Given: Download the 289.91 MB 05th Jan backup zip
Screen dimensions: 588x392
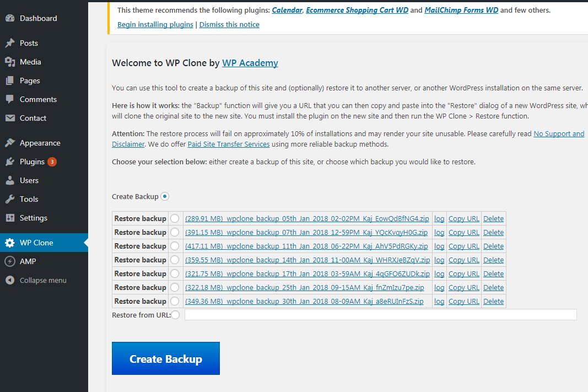Looking at the screenshot, I should pos(307,218).
